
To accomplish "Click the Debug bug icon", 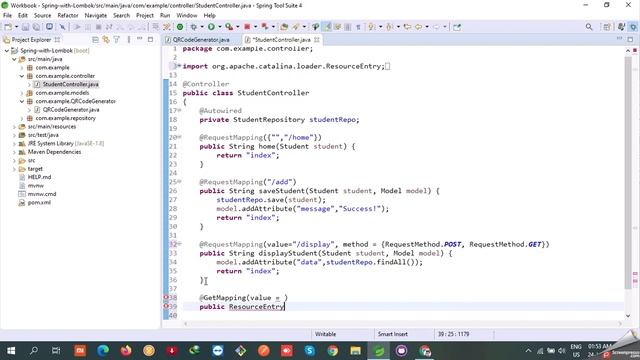I will 193,27.
